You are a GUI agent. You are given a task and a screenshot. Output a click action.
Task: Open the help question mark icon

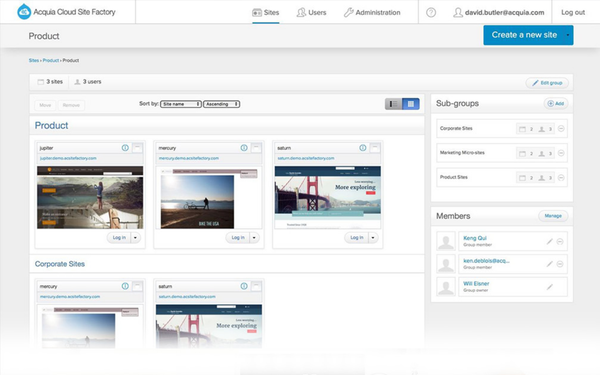coord(431,13)
